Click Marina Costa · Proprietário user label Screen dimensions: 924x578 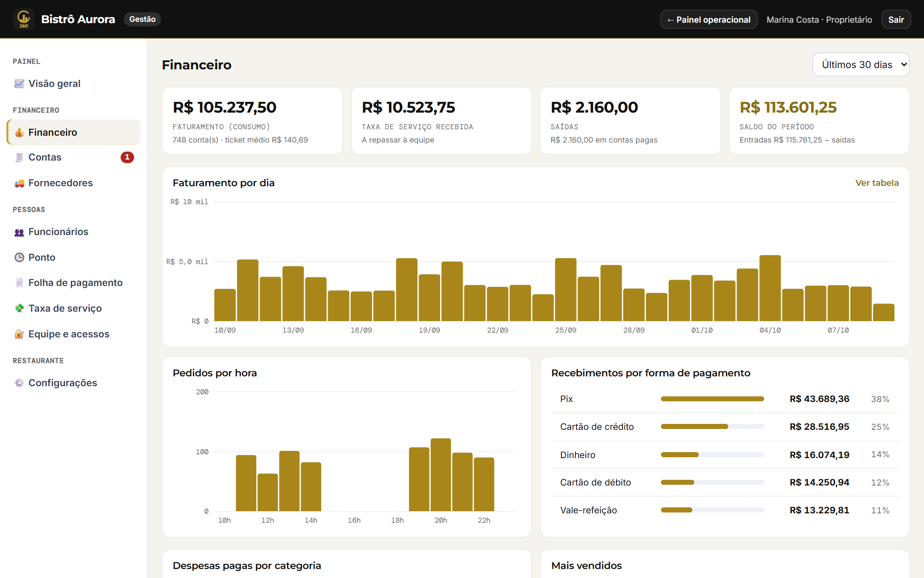[819, 20]
